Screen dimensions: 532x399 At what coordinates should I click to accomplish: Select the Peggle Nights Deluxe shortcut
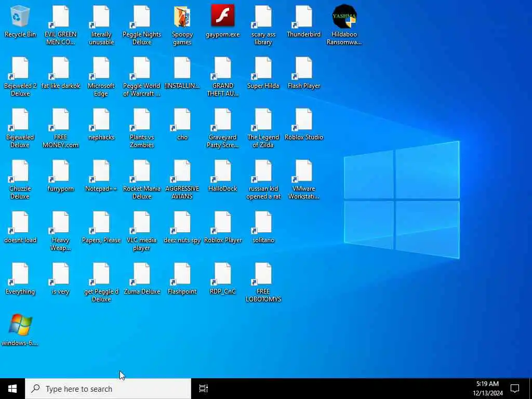coord(141,25)
